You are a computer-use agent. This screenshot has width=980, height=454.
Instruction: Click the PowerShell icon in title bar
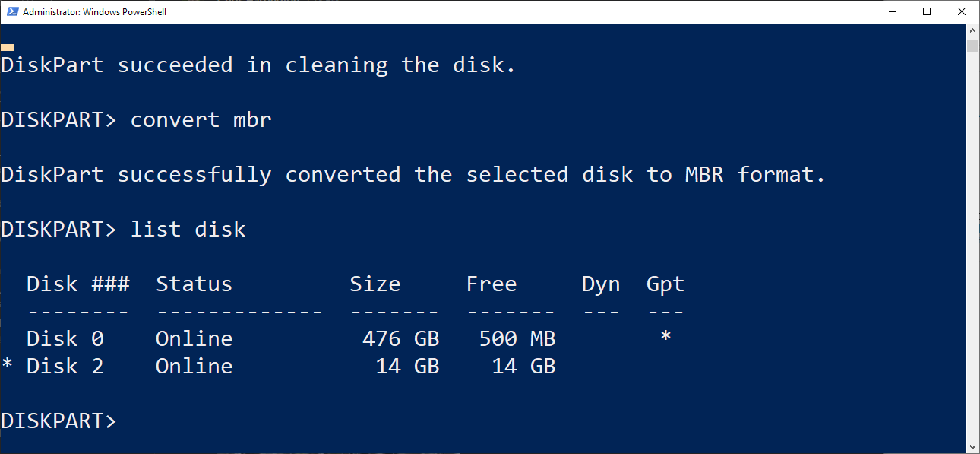pyautogui.click(x=13, y=11)
